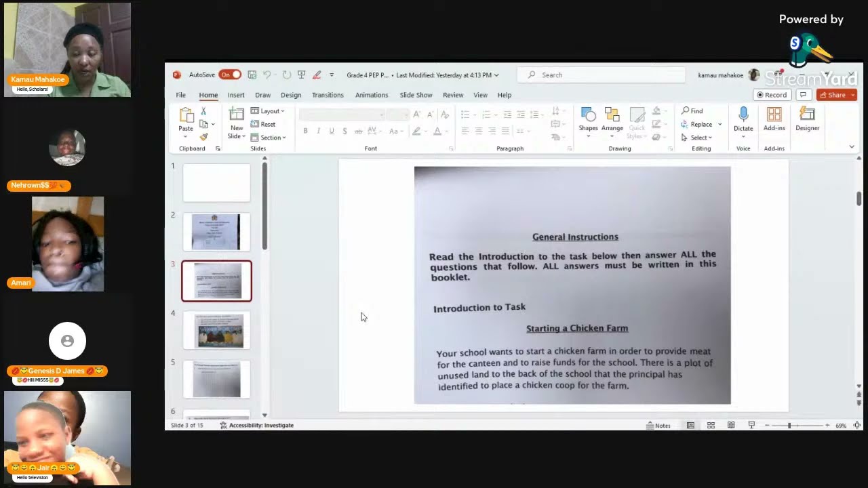The height and width of the screenshot is (488, 868).
Task: Toggle Align Left paragraph alignment
Action: (x=465, y=131)
